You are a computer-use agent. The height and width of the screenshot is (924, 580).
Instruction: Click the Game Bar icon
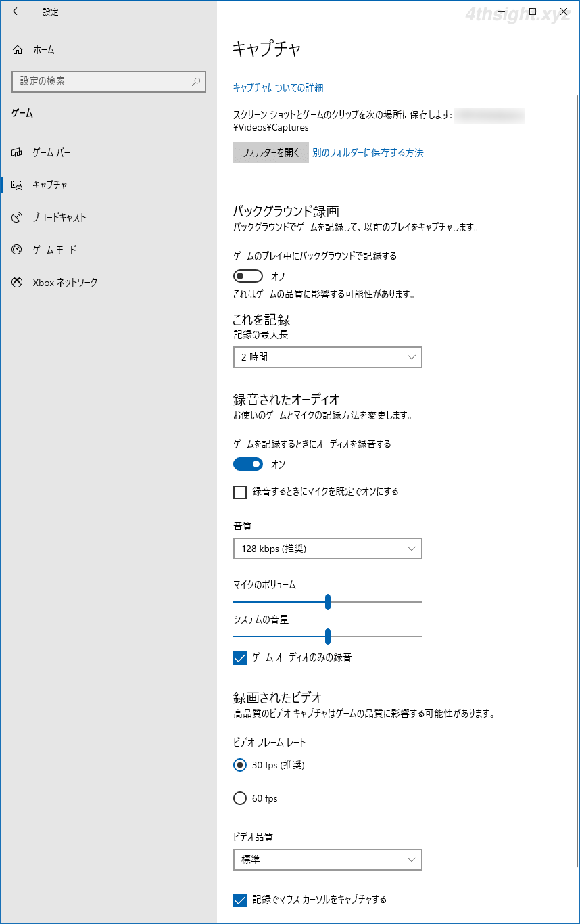18,153
